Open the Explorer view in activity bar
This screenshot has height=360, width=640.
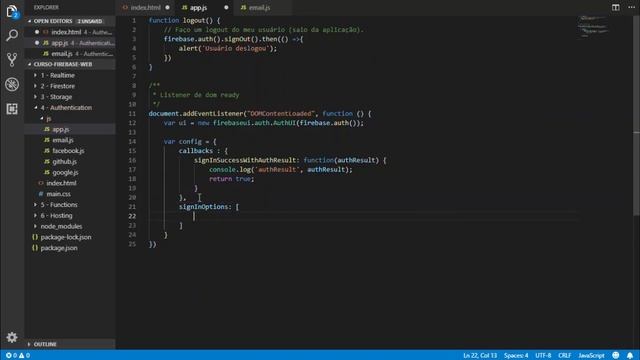click(x=12, y=11)
